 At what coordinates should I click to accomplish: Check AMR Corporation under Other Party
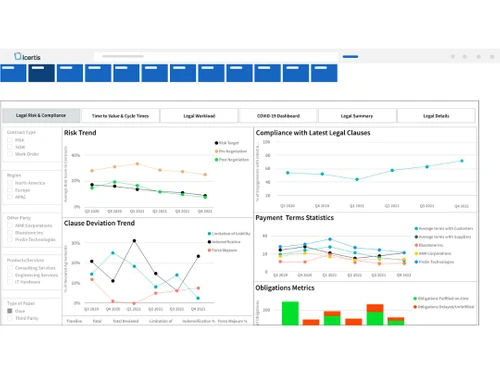(x=10, y=226)
